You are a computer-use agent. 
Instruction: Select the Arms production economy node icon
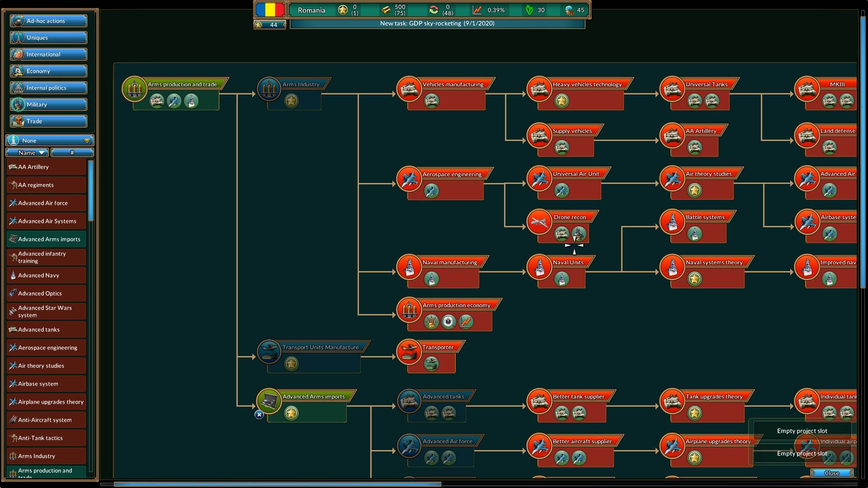click(409, 310)
